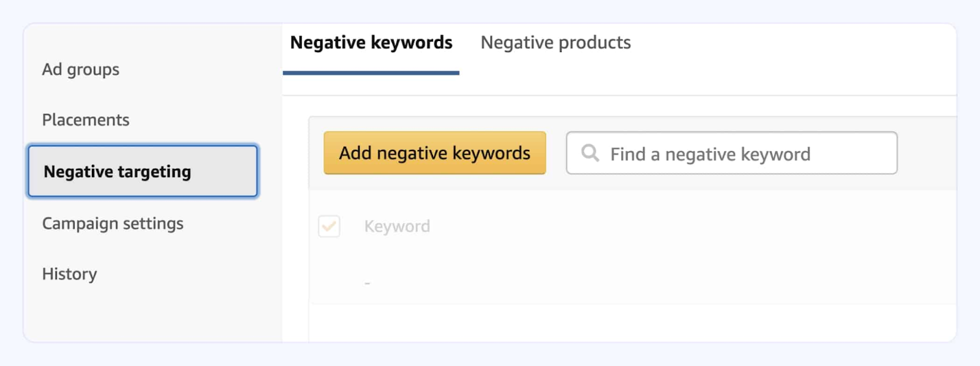
Task: Open Ad groups in the sidebar
Action: tap(81, 70)
